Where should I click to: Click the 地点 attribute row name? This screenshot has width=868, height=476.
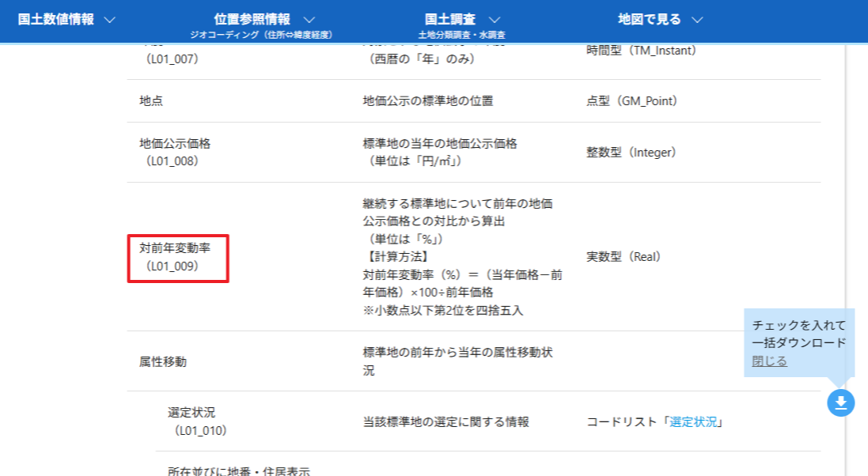[151, 101]
